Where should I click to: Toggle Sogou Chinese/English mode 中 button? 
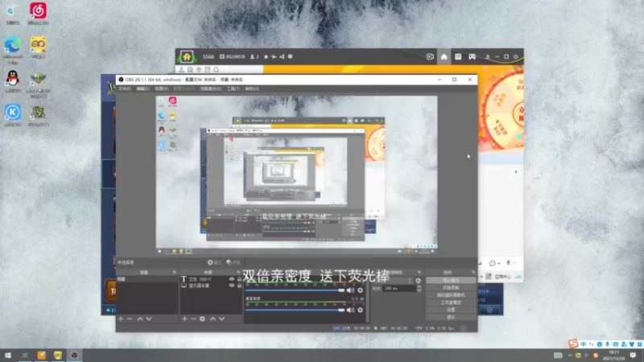click(x=583, y=344)
